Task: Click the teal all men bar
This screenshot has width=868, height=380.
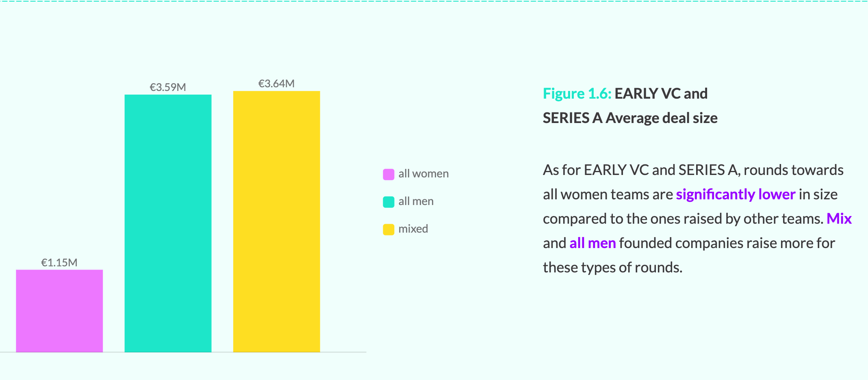Action: coord(168,223)
